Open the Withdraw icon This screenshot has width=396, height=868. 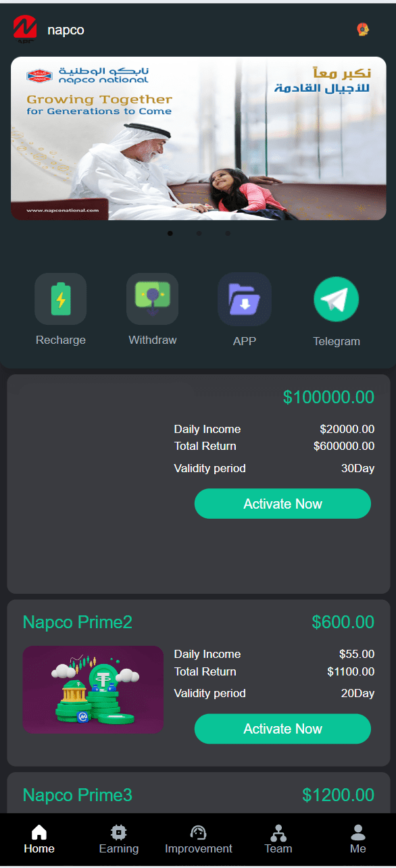click(x=153, y=299)
